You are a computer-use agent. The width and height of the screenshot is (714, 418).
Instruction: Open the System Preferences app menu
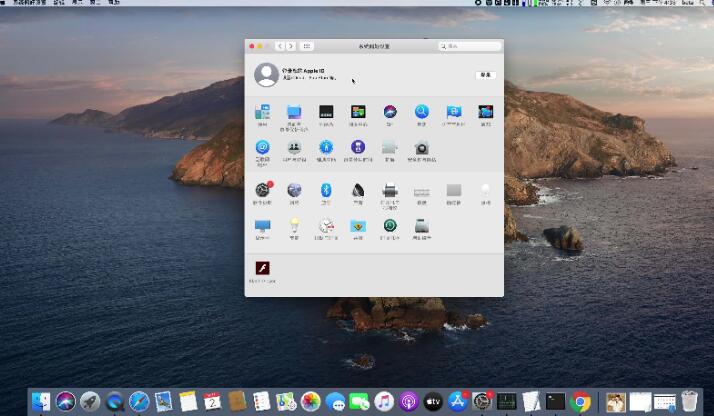29,2
